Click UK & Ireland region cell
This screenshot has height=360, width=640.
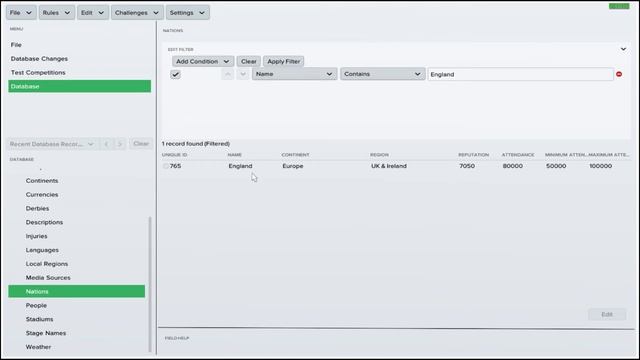point(389,166)
